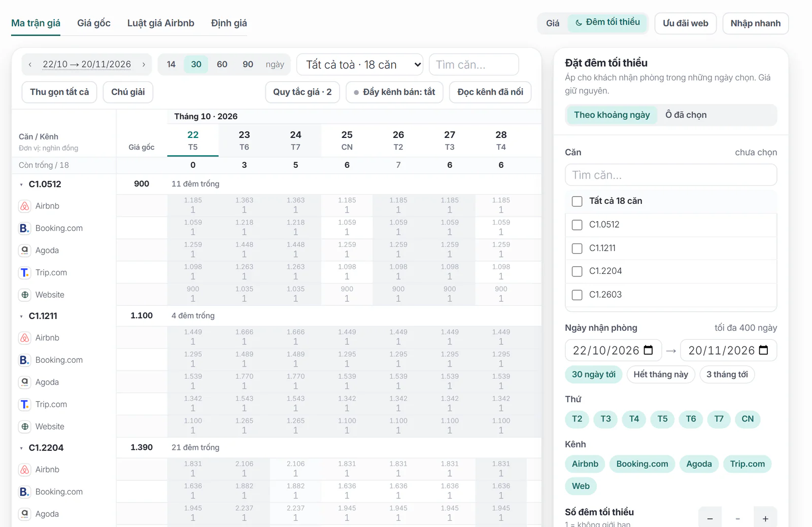Open 'Nhập nhanh' quick input button

tap(756, 23)
